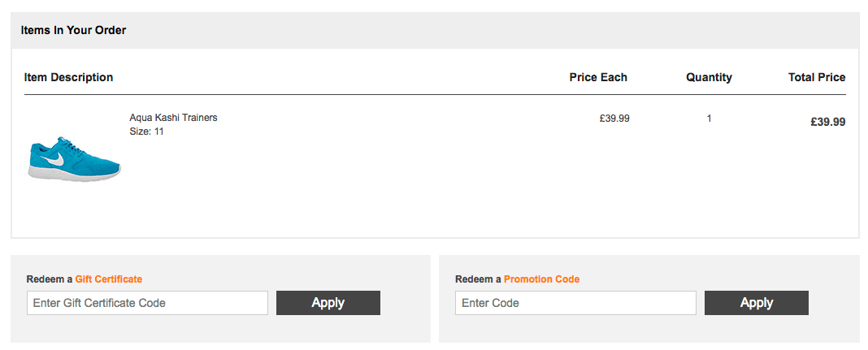Image resolution: width=868 pixels, height=350 pixels.
Task: Click the quantity value 1
Action: (709, 119)
